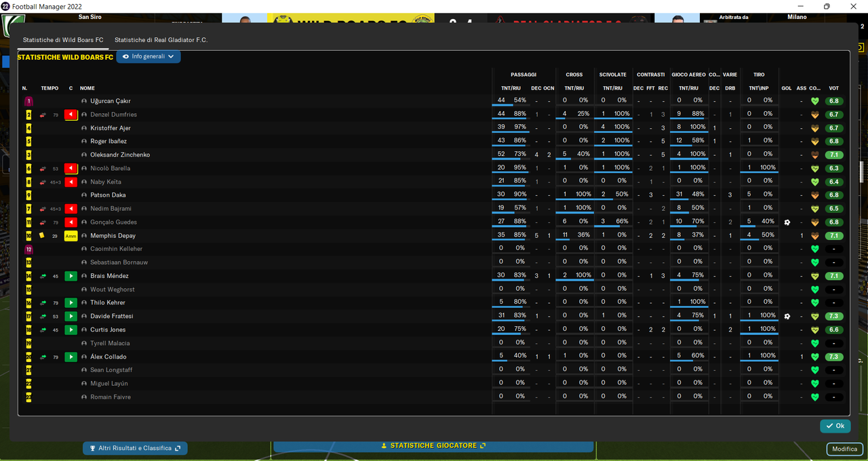This screenshot has height=461, width=868.
Task: Open Altri Risultati e Classifica panel
Action: point(135,448)
